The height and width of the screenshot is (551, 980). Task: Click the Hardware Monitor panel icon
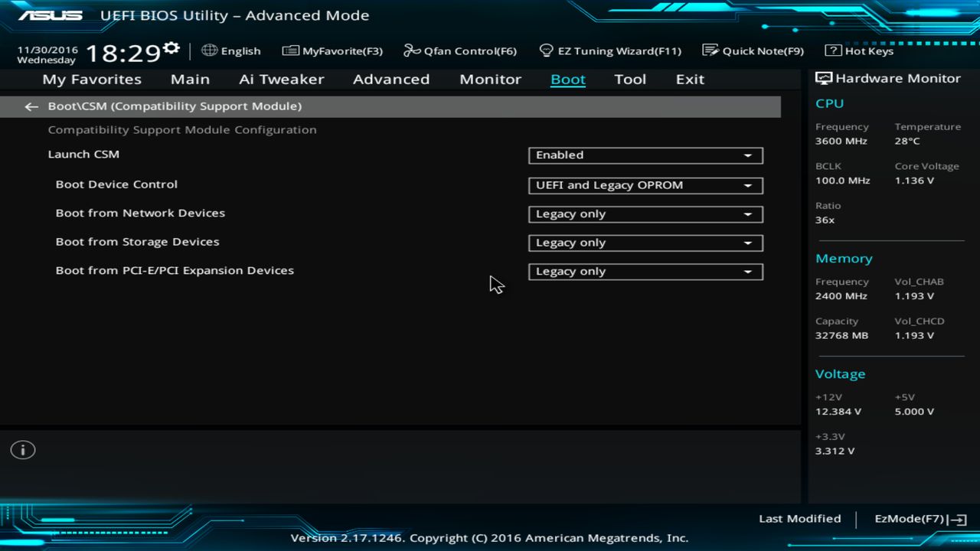point(823,77)
